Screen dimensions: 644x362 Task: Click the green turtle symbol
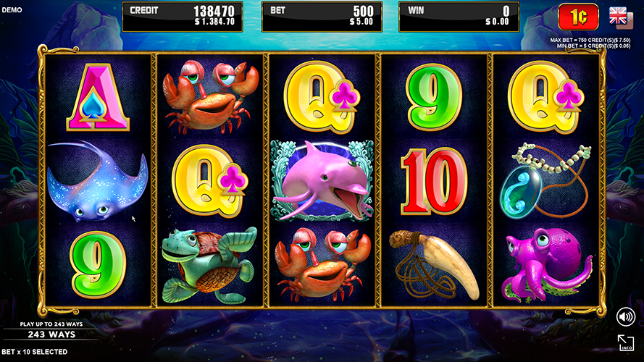coord(209,266)
